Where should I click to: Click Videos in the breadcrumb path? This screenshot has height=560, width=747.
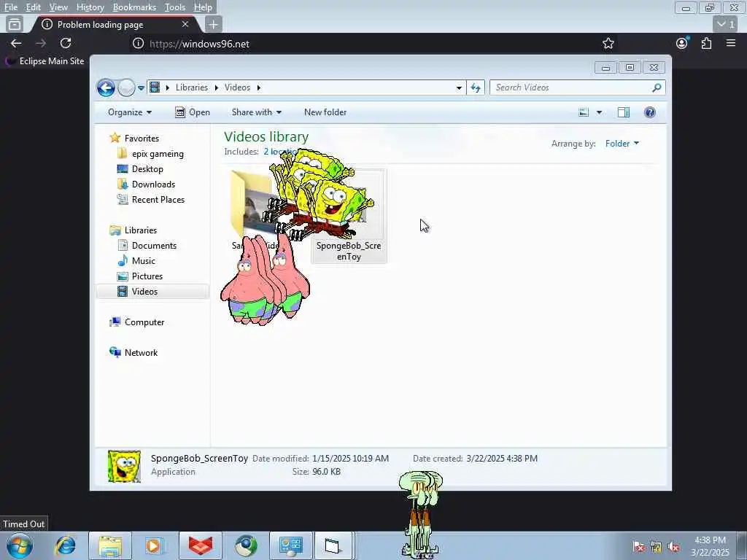(x=237, y=87)
